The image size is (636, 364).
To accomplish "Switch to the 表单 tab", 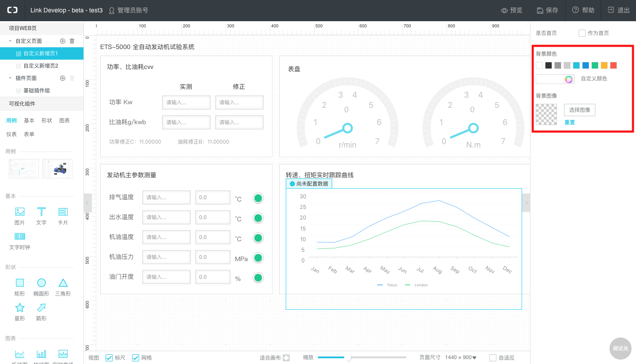I will (29, 134).
